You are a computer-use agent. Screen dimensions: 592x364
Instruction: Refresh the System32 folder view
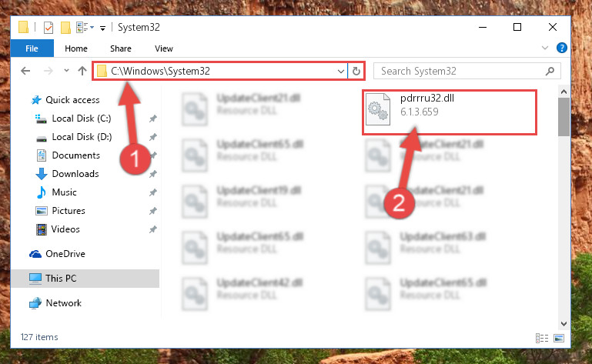[356, 71]
